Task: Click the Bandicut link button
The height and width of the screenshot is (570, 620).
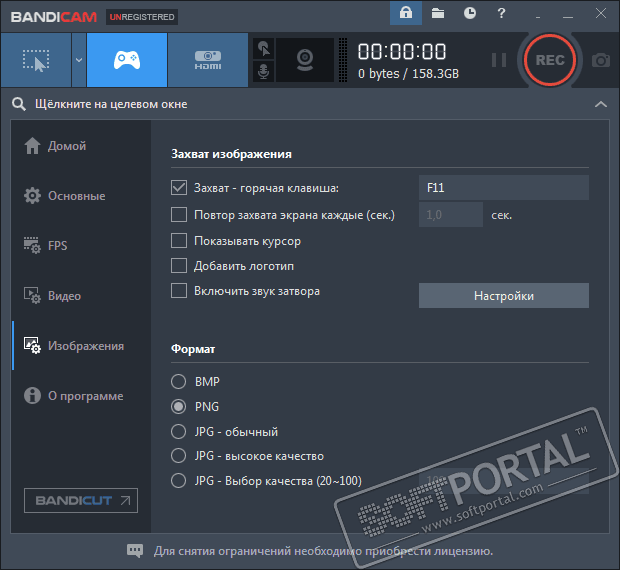Action: 81,500
